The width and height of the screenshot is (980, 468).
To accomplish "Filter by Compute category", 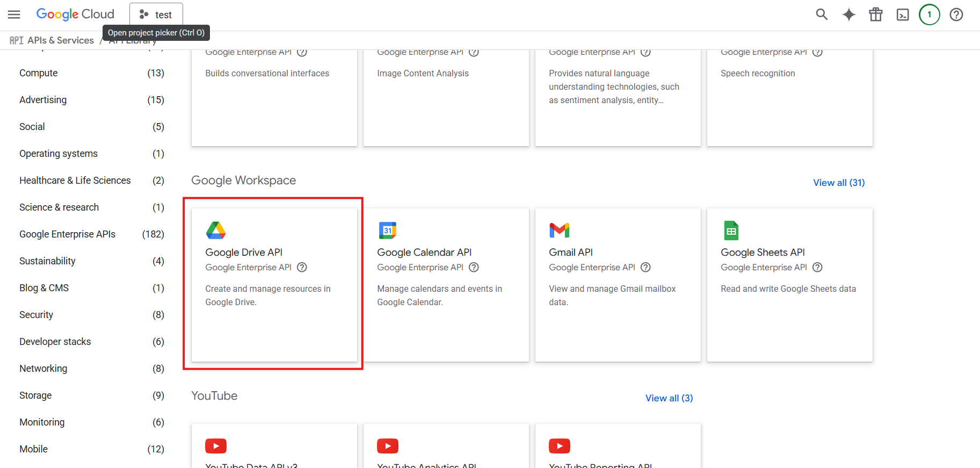I will [x=39, y=73].
